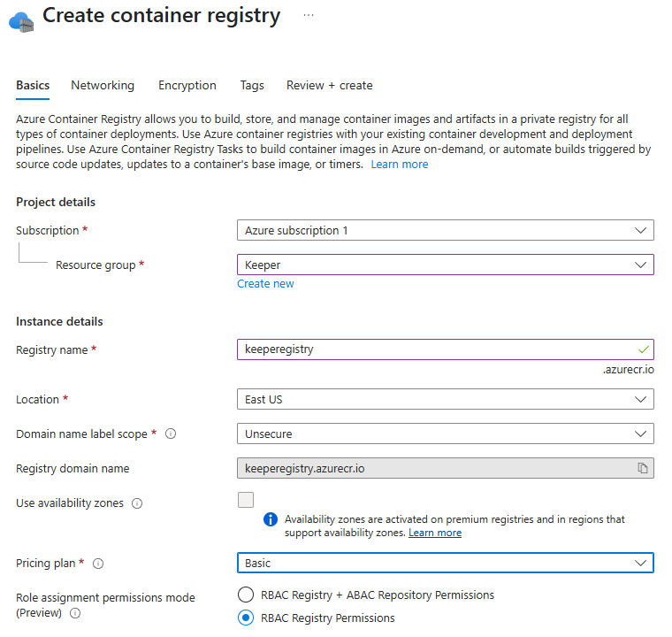Click the blue availability zones information icon
The width and height of the screenshot is (672, 637).
coord(271,519)
